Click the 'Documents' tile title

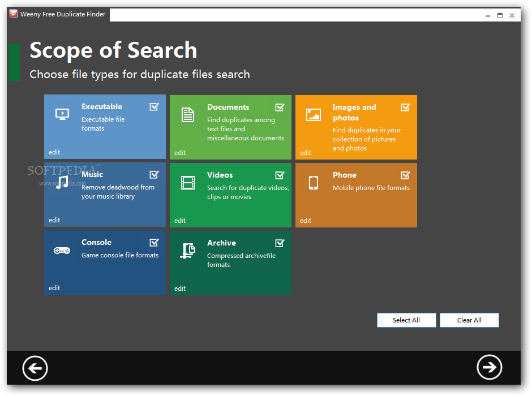(x=228, y=107)
